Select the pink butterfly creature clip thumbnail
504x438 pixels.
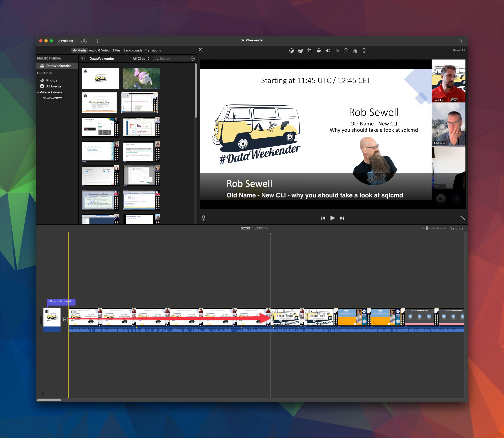[x=142, y=78]
